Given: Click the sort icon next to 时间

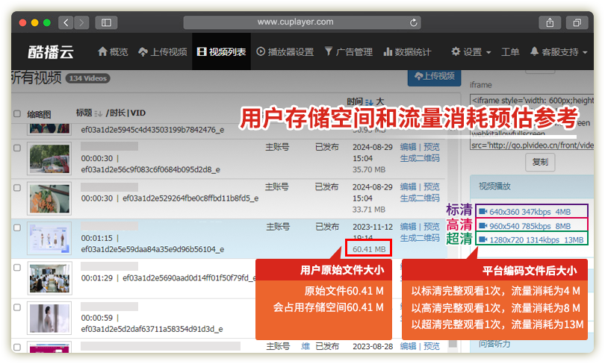Looking at the screenshot, I should (369, 101).
